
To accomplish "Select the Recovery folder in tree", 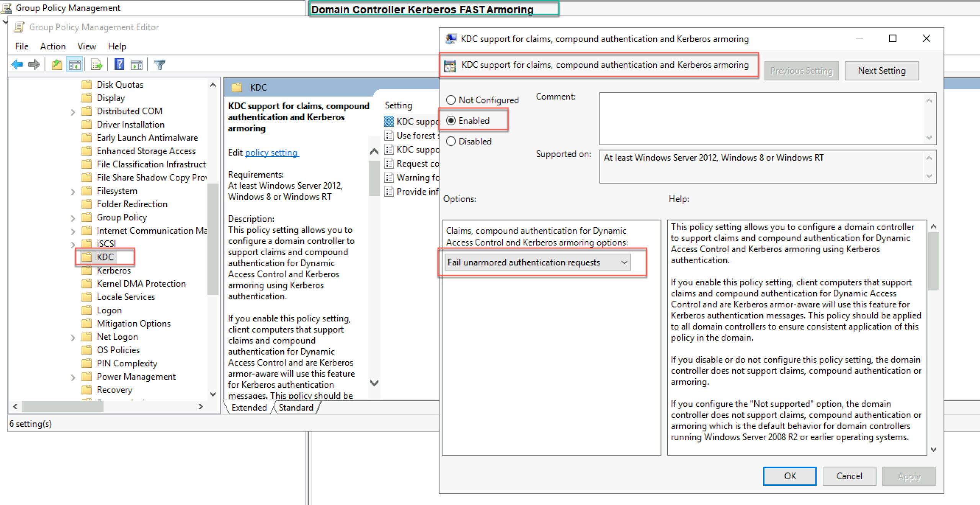I will point(114,390).
